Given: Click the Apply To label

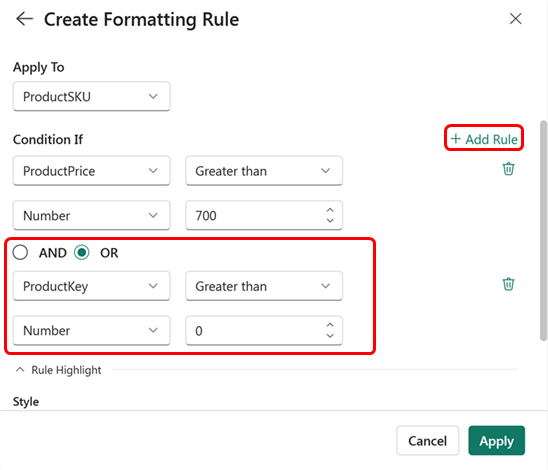Looking at the screenshot, I should [39, 67].
